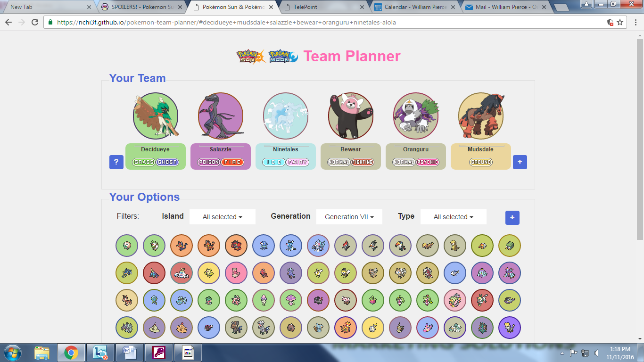This screenshot has width=644, height=362.
Task: Click the Chrome icon on the taskbar
Action: [71, 353]
